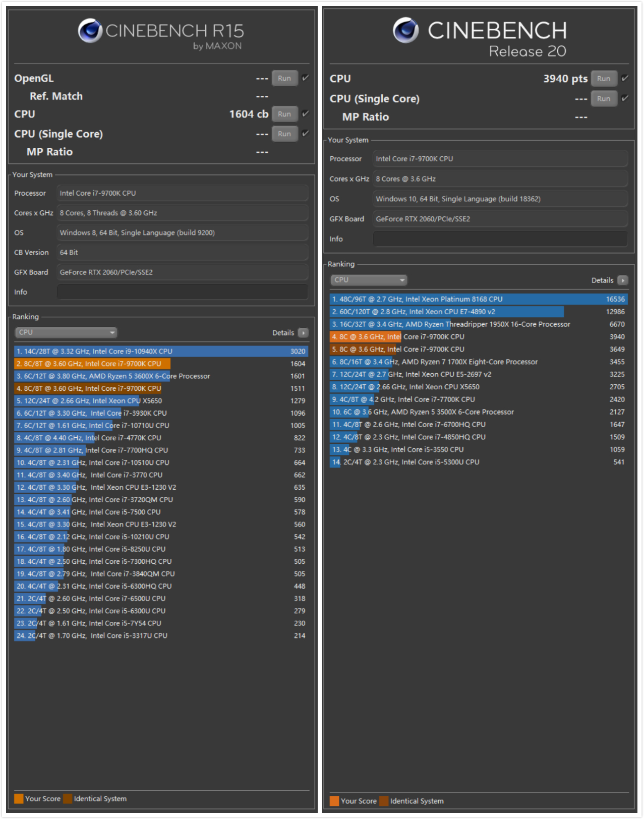
Task: Click the R20 Info input field
Action: tap(500, 239)
